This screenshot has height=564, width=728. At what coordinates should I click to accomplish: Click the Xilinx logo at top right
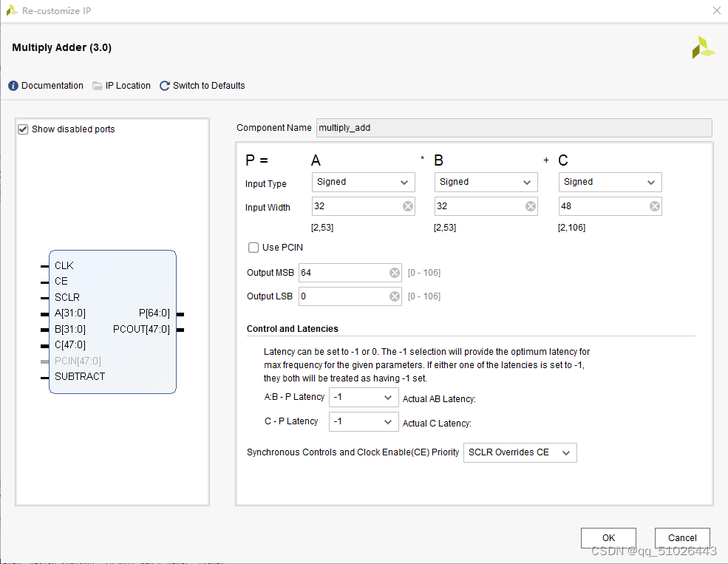coord(703,48)
